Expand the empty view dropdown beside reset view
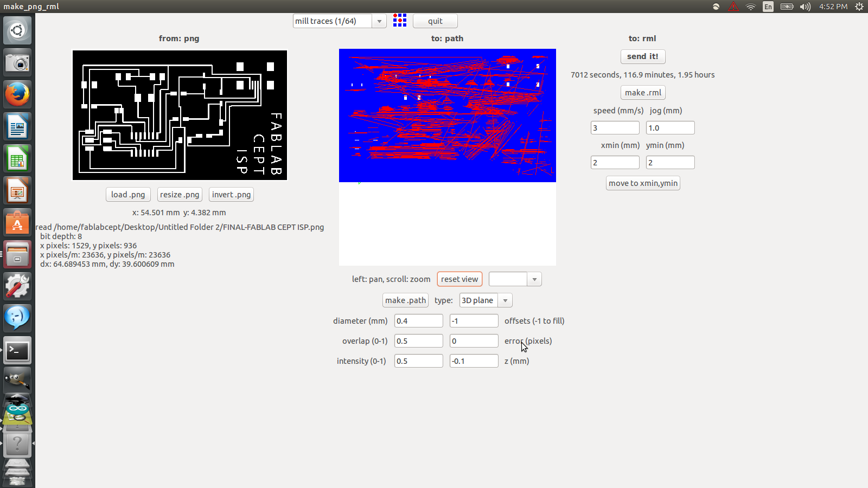Viewport: 868px width, 488px height. coord(534,279)
